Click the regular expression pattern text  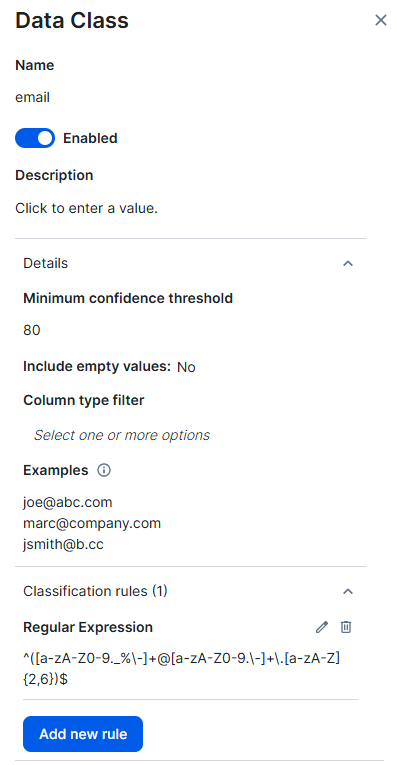181,668
